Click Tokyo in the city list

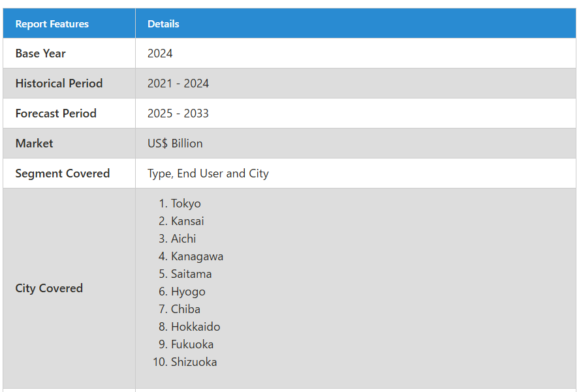click(x=185, y=204)
